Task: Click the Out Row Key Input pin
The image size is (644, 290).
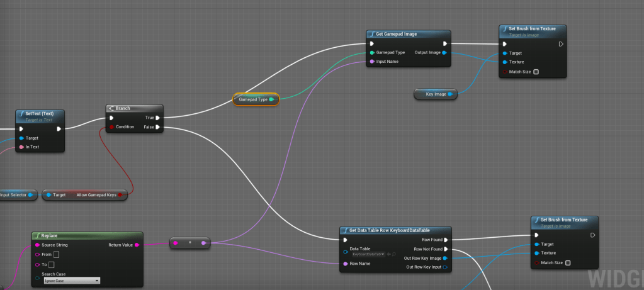Action: tap(446, 267)
